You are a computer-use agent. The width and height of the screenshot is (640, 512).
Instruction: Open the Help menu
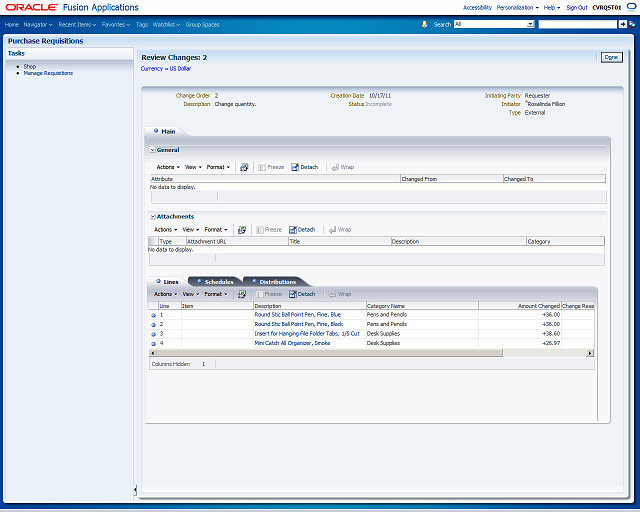(x=552, y=8)
